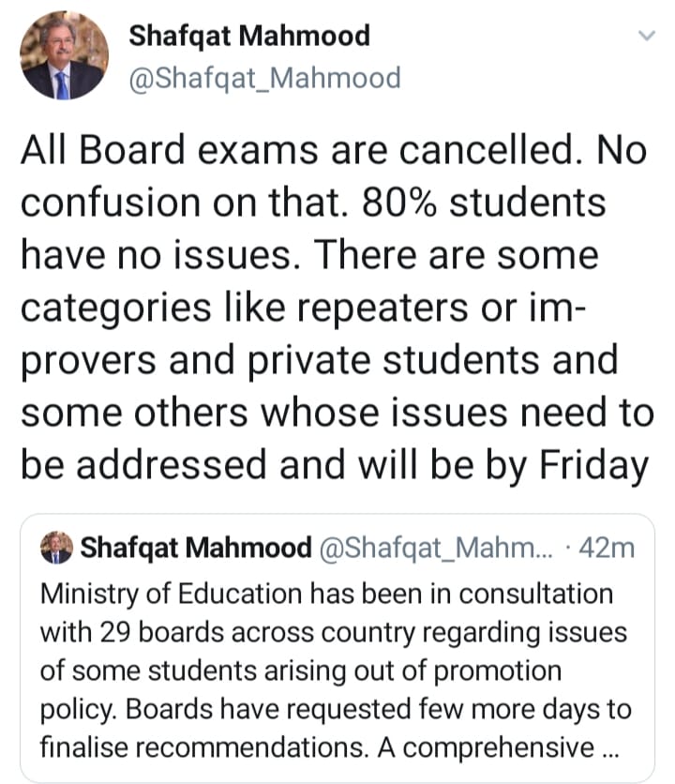Open the quoted tweet starting 'Ministry of Education'
Viewport: 675px width, 784px height.
[x=337, y=647]
